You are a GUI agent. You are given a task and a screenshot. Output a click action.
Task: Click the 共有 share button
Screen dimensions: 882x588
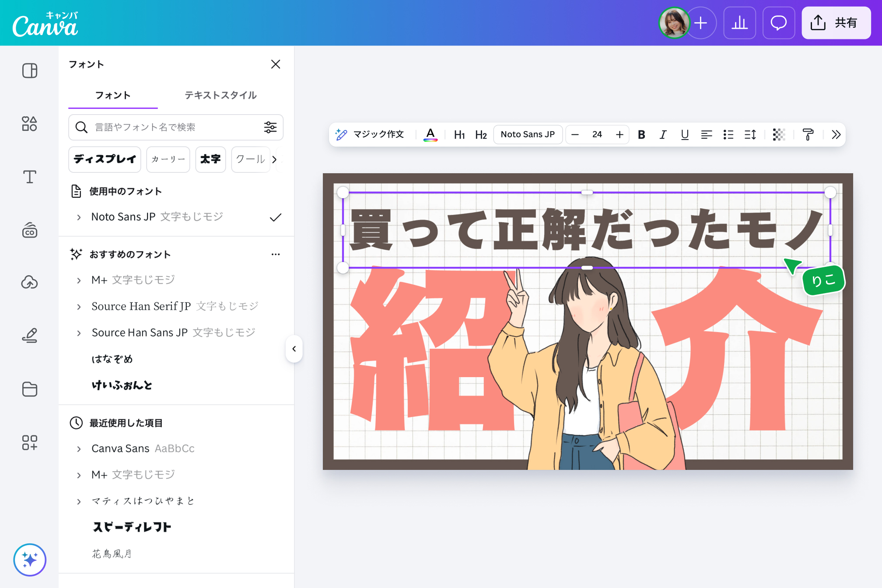pyautogui.click(x=836, y=23)
